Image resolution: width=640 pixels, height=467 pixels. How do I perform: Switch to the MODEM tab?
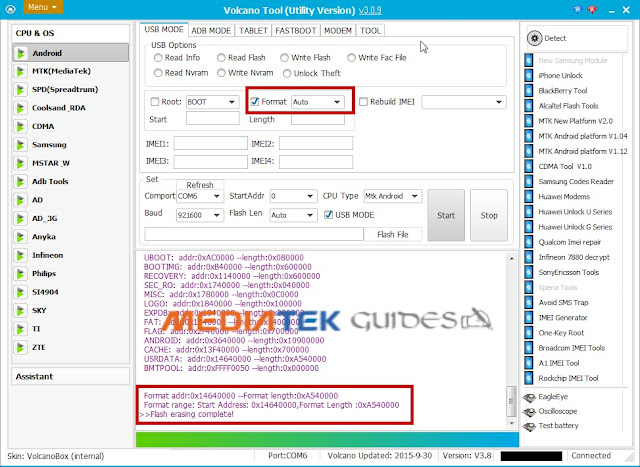[338, 30]
